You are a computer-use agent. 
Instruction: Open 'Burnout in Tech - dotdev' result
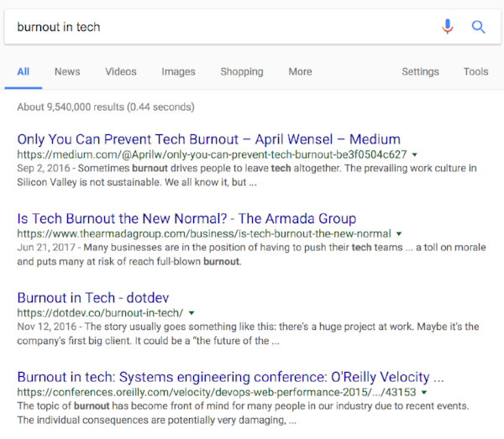tap(93, 298)
